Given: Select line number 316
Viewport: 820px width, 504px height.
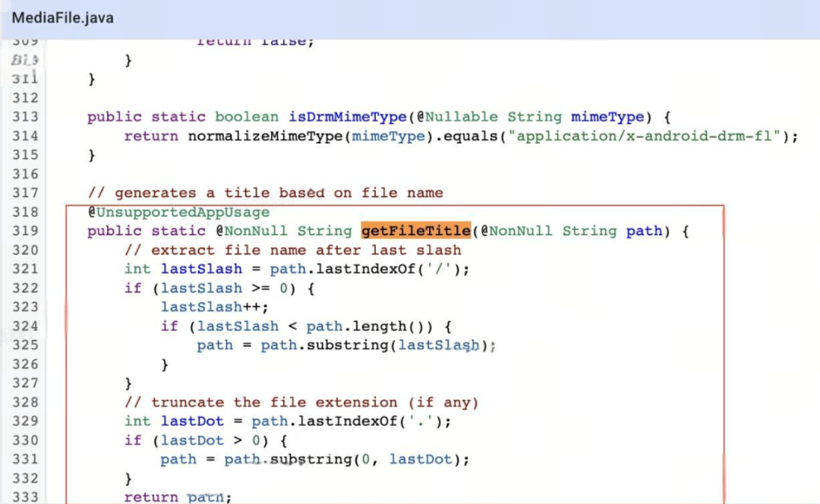Looking at the screenshot, I should (25, 174).
